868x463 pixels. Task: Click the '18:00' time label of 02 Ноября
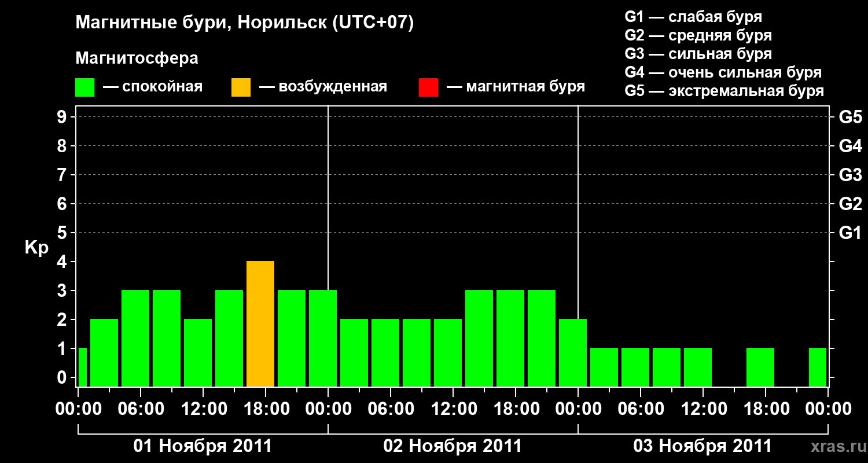pos(516,409)
